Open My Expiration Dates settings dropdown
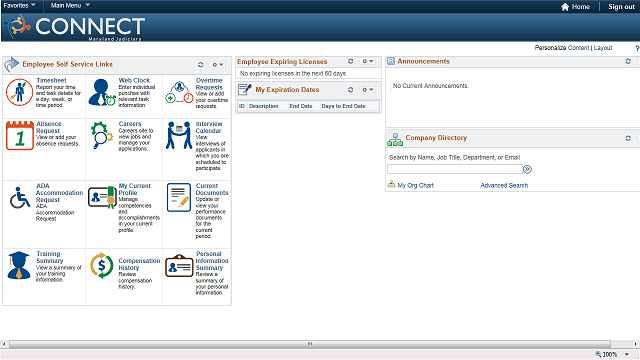Screen dimensions: 640x360 368,89
